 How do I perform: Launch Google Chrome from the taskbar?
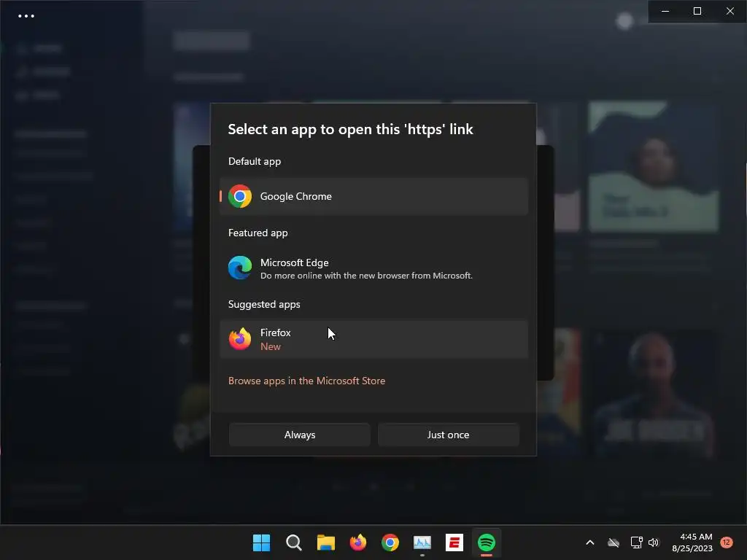390,542
